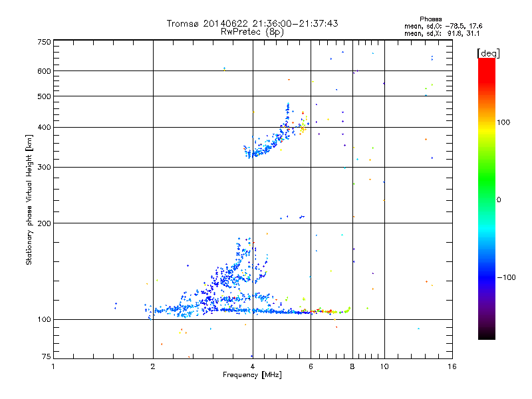Click the x-axis tick label 8
532x399 pixels.
pyautogui.click(x=352, y=366)
